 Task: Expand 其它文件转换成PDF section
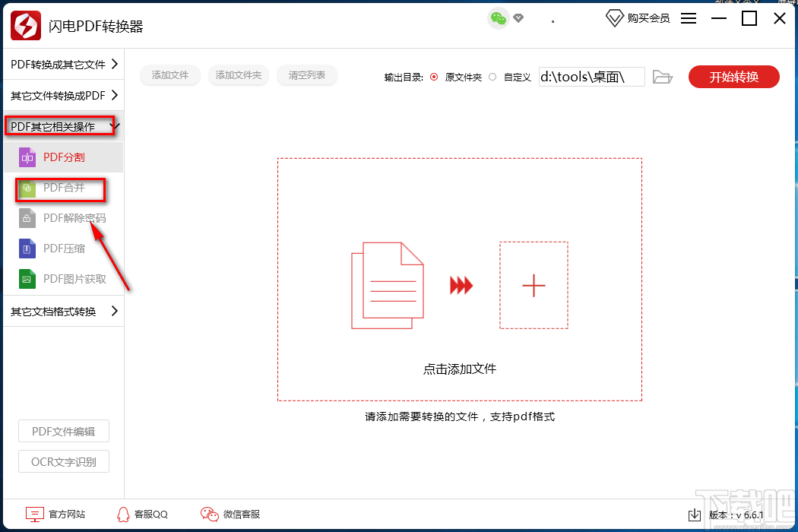click(59, 94)
